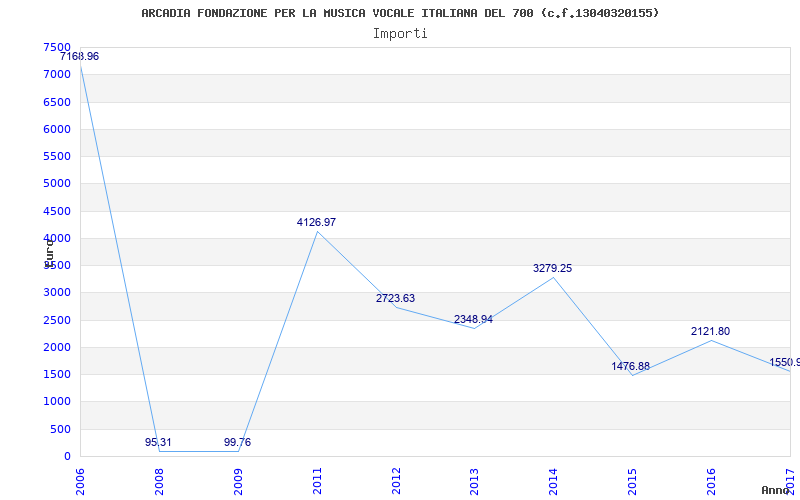Viewport: 800px width, 500px height.
Task: Click the 2015 year axis label
Action: (x=633, y=481)
